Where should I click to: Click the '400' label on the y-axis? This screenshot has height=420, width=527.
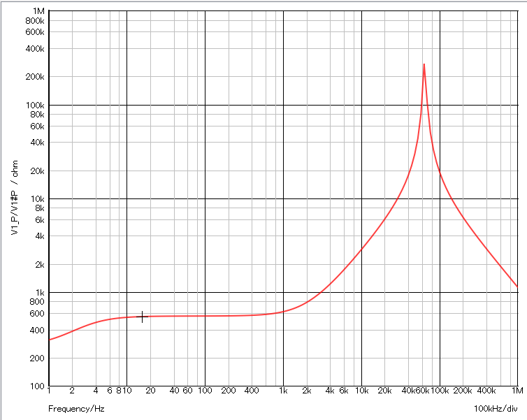click(37, 331)
